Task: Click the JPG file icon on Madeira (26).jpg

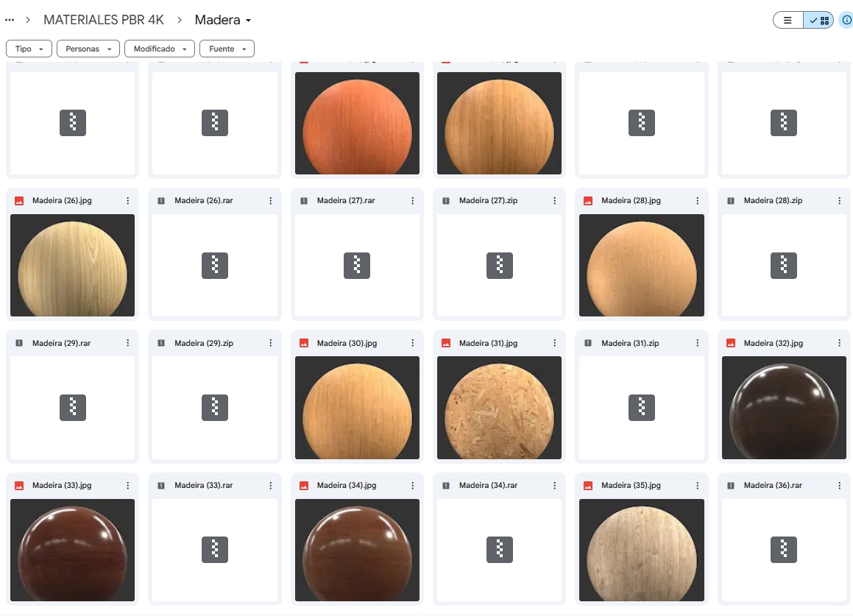Action: tap(18, 200)
